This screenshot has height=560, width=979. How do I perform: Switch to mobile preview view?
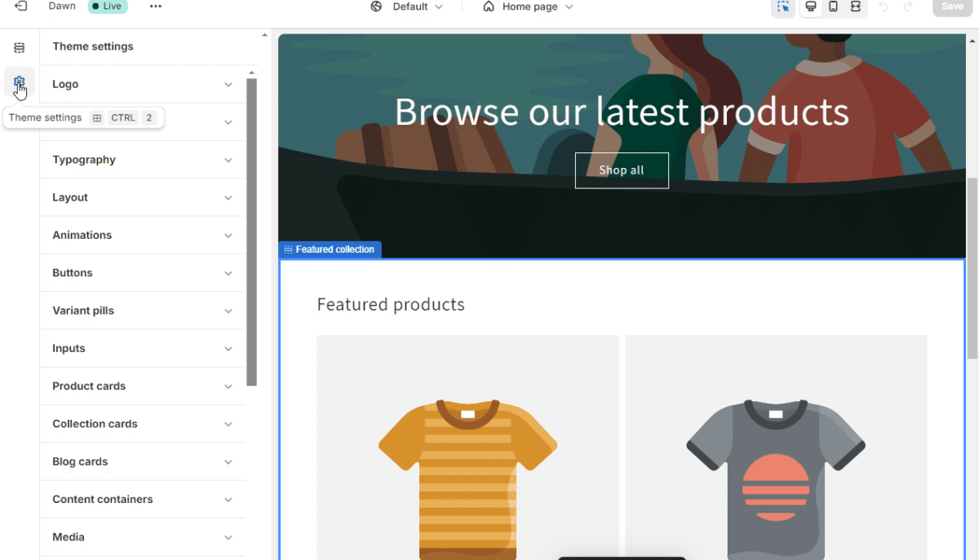833,7
